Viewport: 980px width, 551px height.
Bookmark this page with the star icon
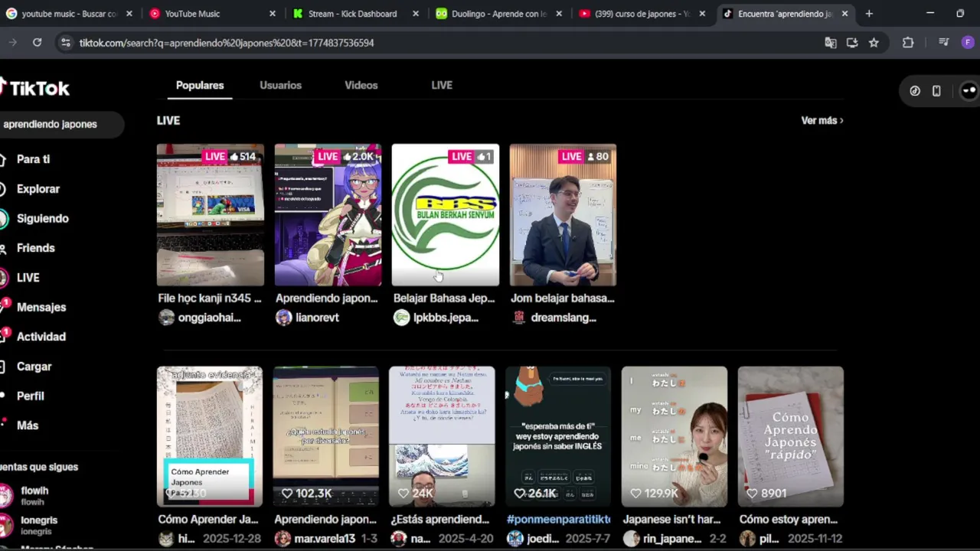click(874, 43)
